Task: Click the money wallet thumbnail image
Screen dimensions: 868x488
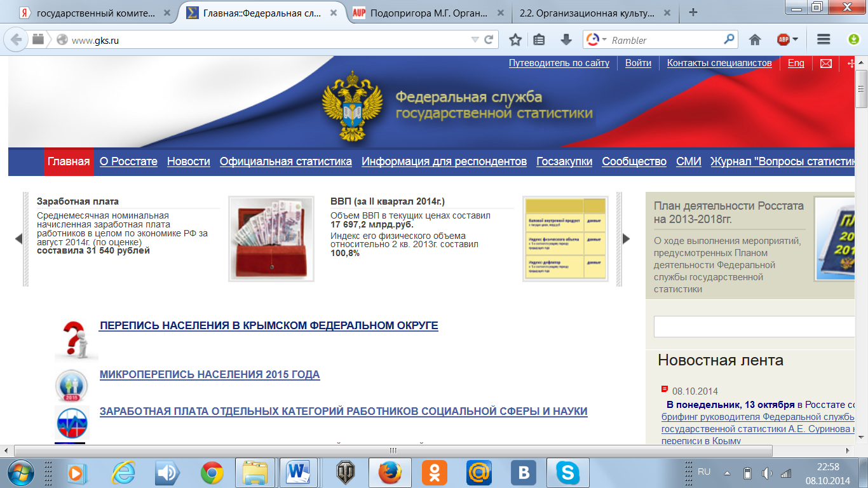Action: tap(271, 238)
